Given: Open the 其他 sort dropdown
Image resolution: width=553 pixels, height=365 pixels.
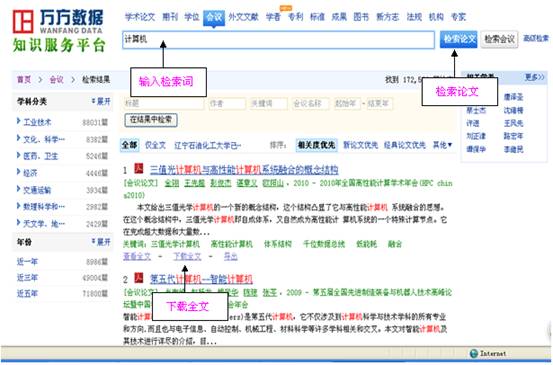Looking at the screenshot, I should (442, 145).
